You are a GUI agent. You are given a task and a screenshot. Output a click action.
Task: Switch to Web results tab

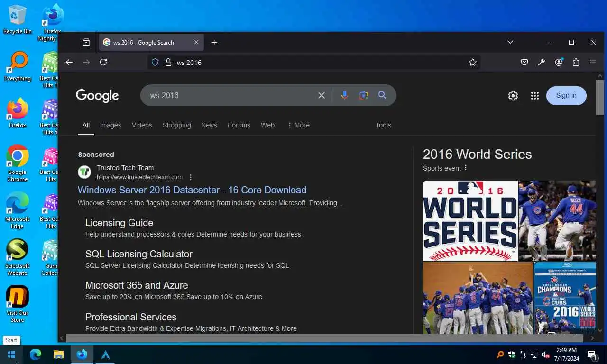point(267,125)
